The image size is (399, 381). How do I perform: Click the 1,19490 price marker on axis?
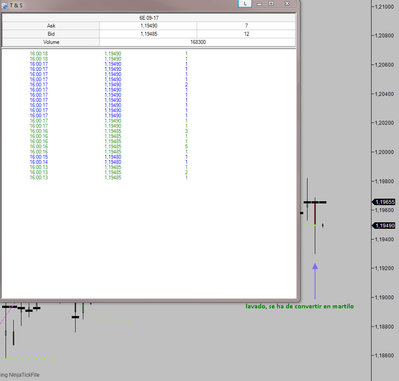[x=384, y=226]
